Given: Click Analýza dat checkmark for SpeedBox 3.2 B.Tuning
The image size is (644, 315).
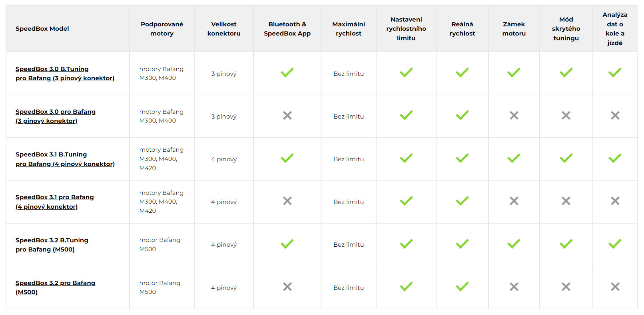Looking at the screenshot, I should tap(615, 244).
